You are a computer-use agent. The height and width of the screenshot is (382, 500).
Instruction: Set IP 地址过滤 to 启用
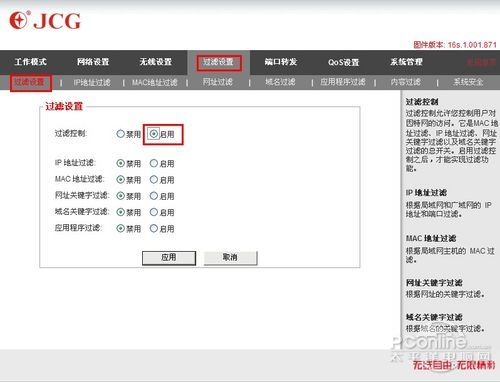pos(153,163)
